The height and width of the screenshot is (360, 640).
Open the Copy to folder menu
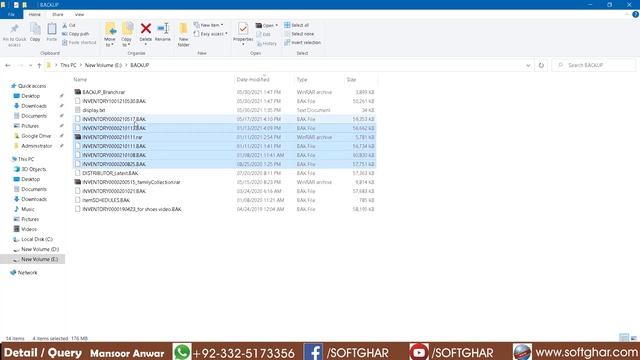(x=127, y=35)
